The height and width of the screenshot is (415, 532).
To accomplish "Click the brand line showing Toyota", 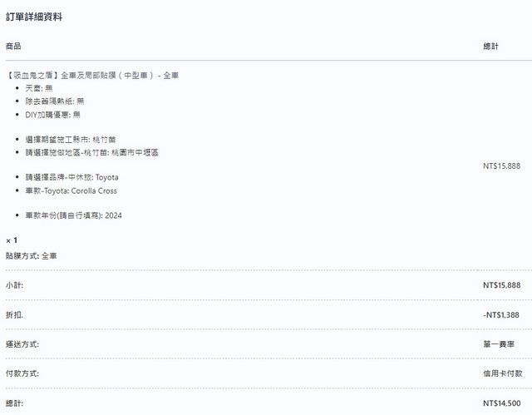I will pos(71,177).
